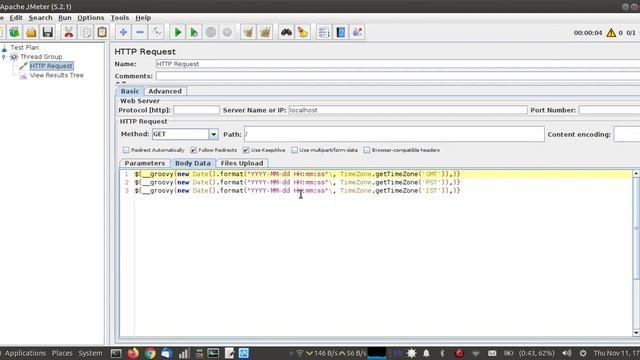Enable Browser-compatible headers checkbox
The height and width of the screenshot is (360, 640).
(x=367, y=150)
